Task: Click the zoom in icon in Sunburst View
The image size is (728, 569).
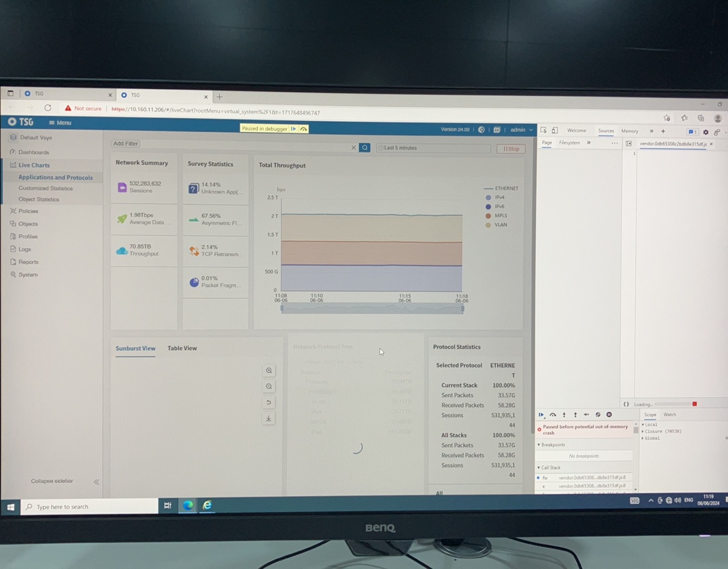Action: 269,371
